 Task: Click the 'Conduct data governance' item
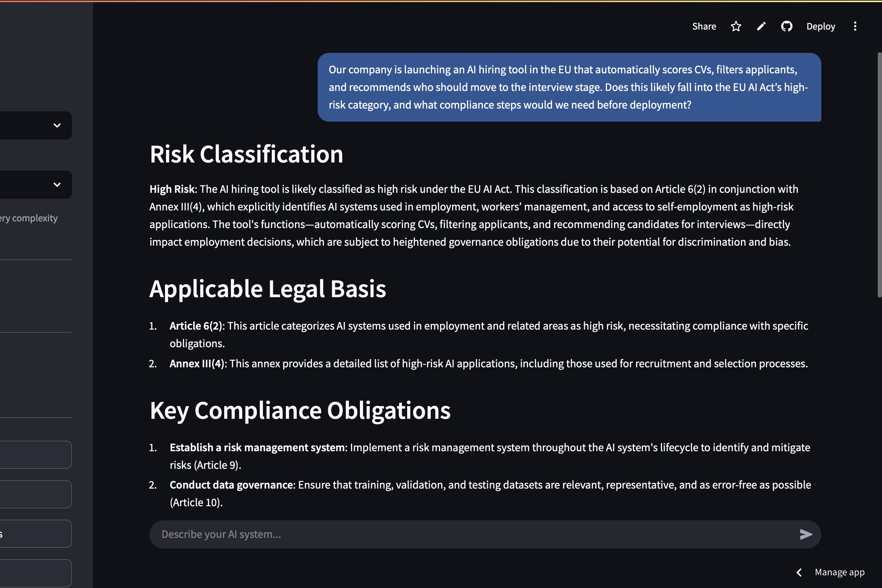490,494
